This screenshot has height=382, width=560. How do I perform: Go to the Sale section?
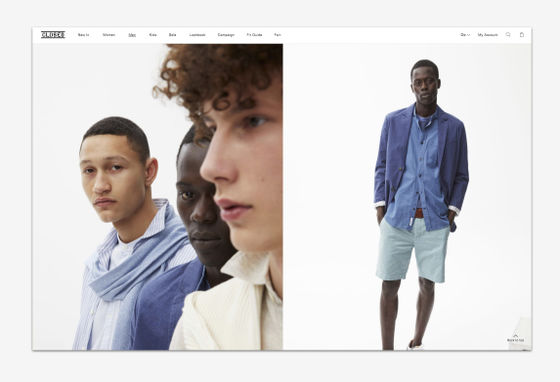click(172, 35)
